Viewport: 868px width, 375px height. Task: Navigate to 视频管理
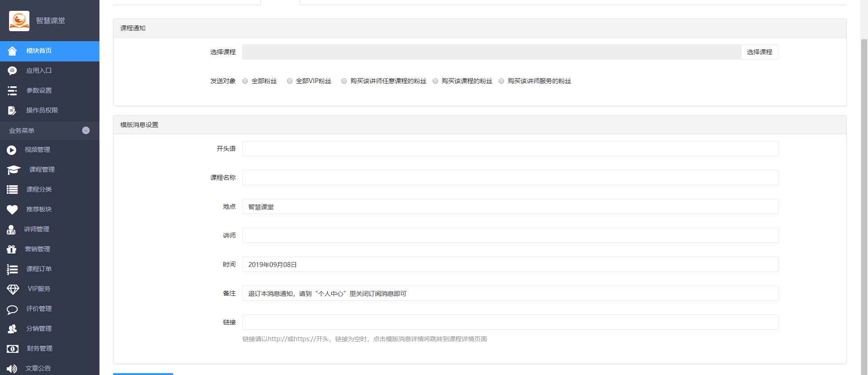[50, 150]
